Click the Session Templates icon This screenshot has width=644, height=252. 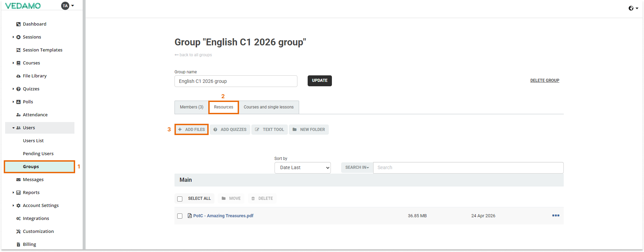[18, 50]
